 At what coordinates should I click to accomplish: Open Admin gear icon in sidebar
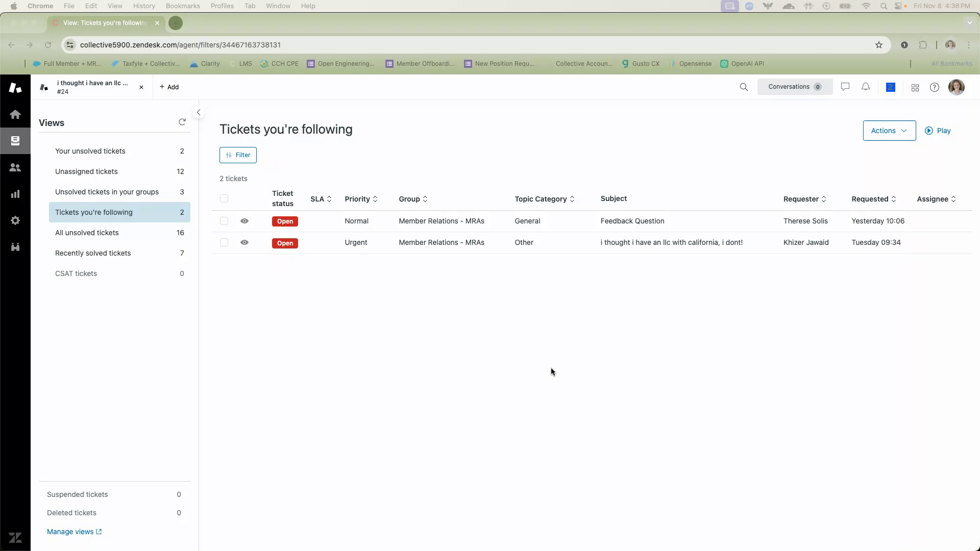point(15,220)
